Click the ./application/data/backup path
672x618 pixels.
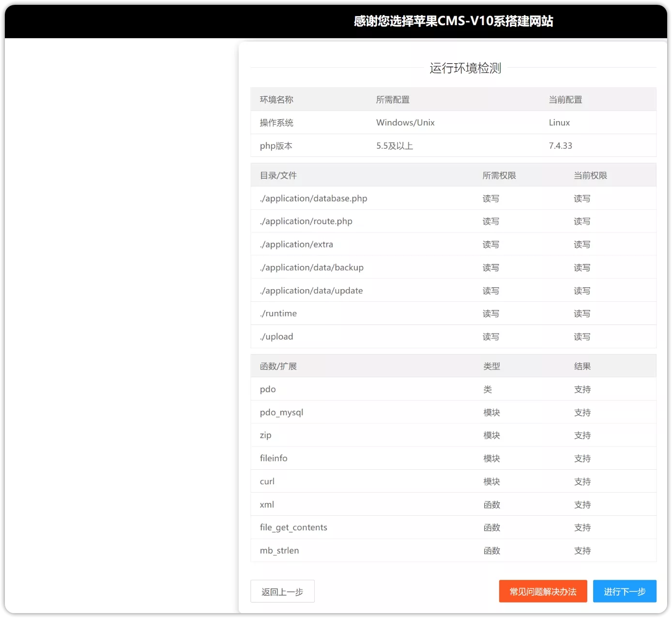tap(311, 268)
